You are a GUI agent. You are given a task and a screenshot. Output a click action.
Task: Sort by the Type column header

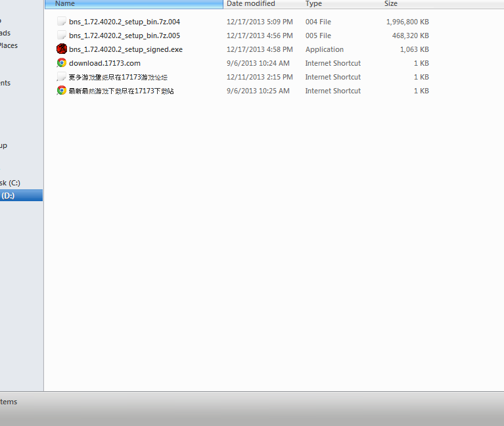coord(313,4)
